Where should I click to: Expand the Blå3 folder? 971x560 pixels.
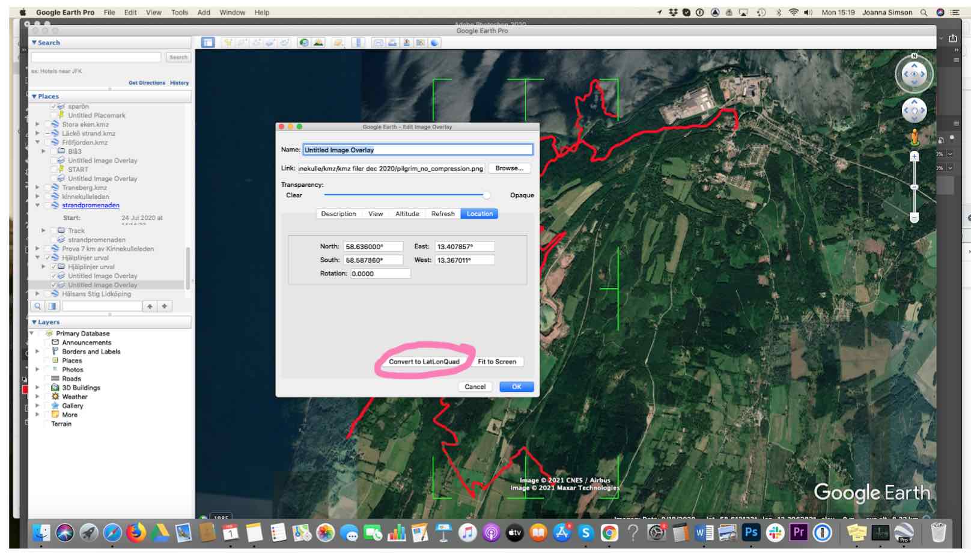pos(44,151)
